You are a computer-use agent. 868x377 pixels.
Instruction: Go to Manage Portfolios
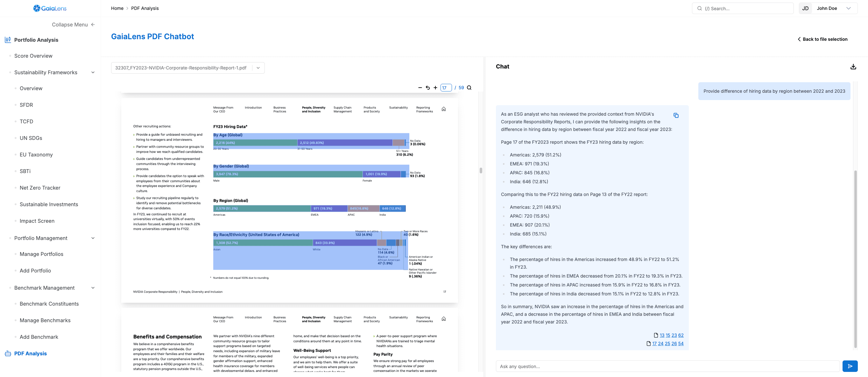click(x=41, y=254)
